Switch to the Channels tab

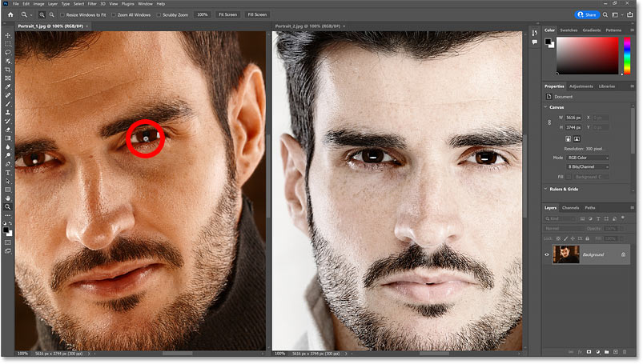(570, 208)
